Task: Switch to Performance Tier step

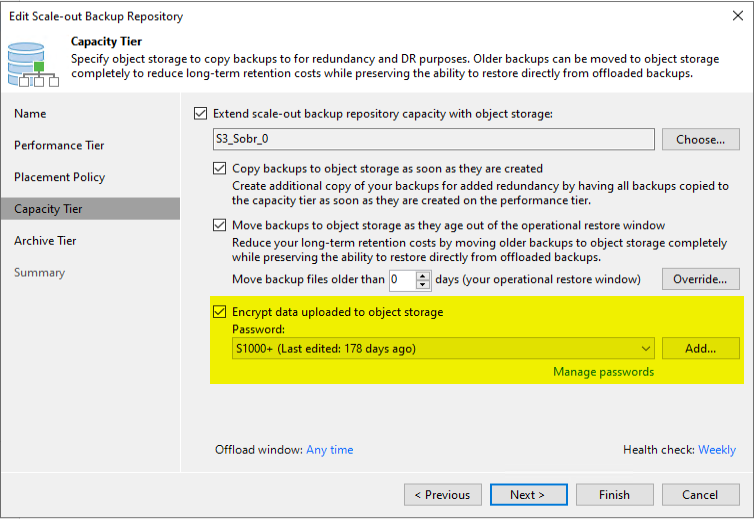Action: coord(59,145)
